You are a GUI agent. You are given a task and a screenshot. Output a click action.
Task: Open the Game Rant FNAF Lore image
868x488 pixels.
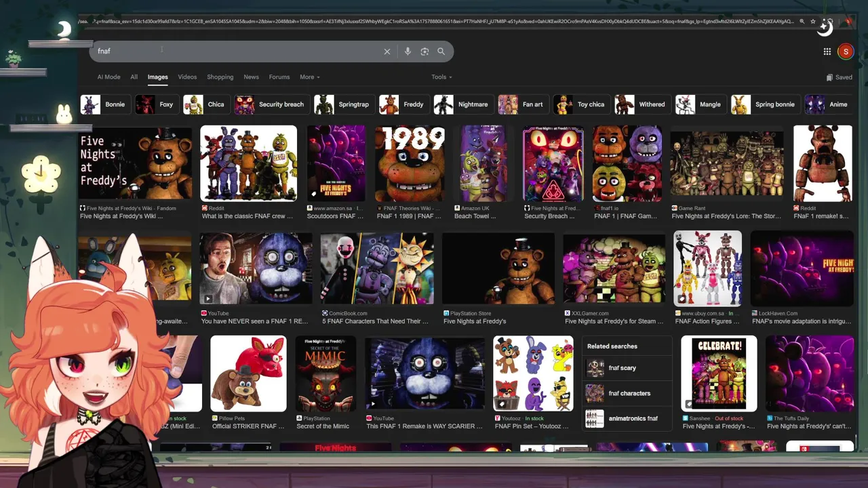click(727, 163)
